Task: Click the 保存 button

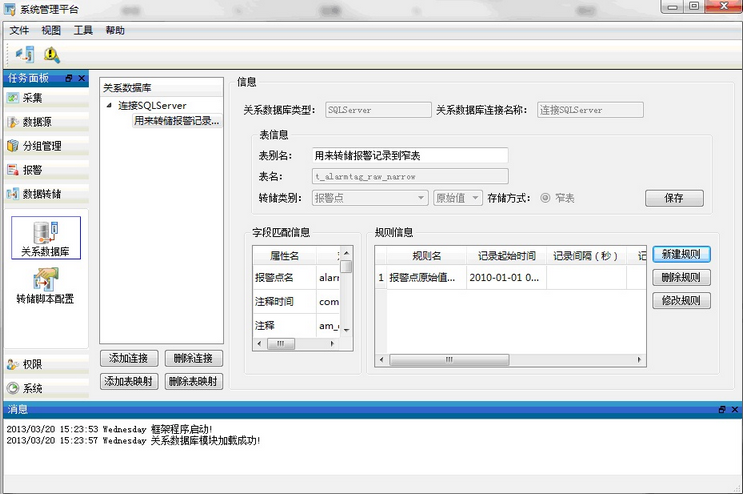Action: 674,198
